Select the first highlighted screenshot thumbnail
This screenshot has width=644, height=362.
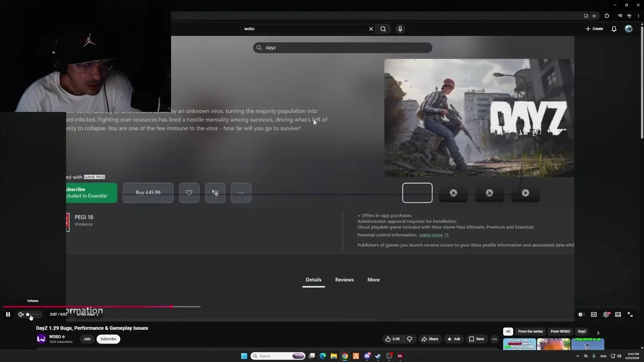tap(417, 193)
